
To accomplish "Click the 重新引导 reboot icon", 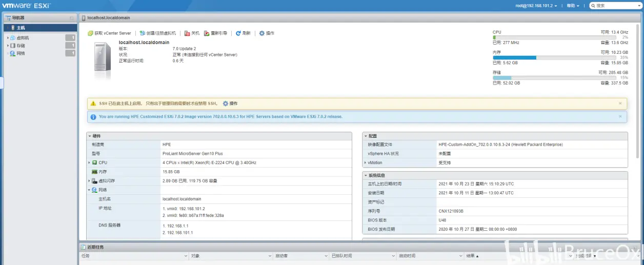I will pos(207,33).
